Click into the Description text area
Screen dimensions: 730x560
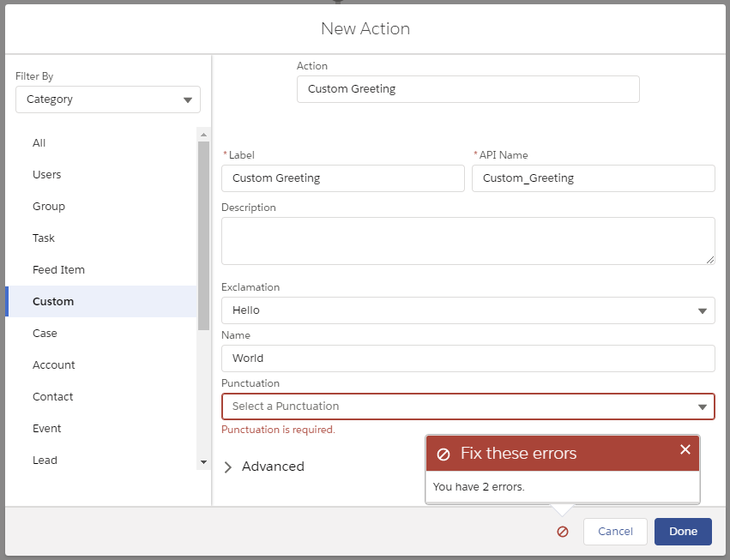tap(468, 241)
